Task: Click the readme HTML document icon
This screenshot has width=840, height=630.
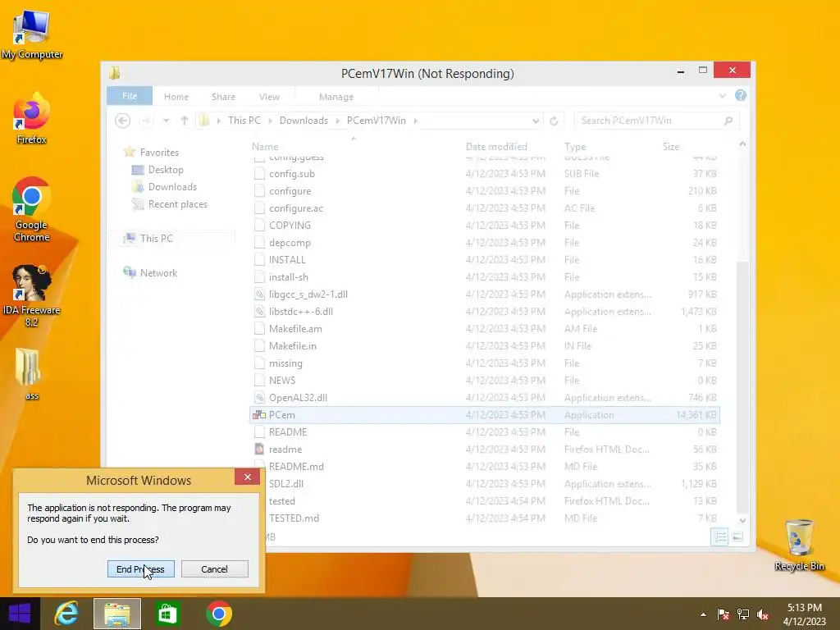Action: tap(259, 449)
